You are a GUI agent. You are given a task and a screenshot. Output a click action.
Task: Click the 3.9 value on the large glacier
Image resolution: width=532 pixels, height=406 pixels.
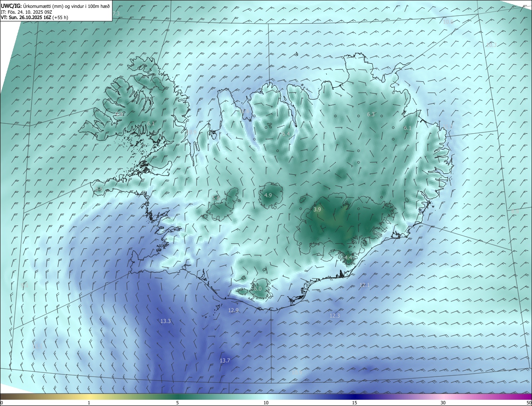tap(317, 210)
